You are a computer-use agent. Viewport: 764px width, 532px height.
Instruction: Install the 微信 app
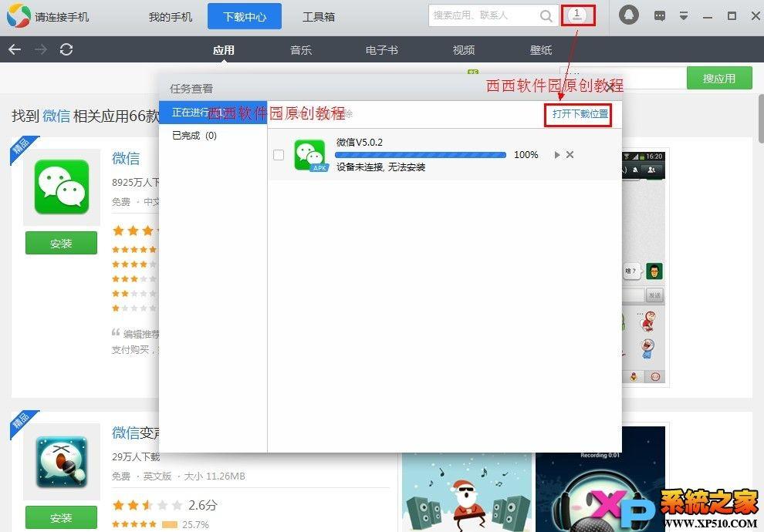click(62, 243)
